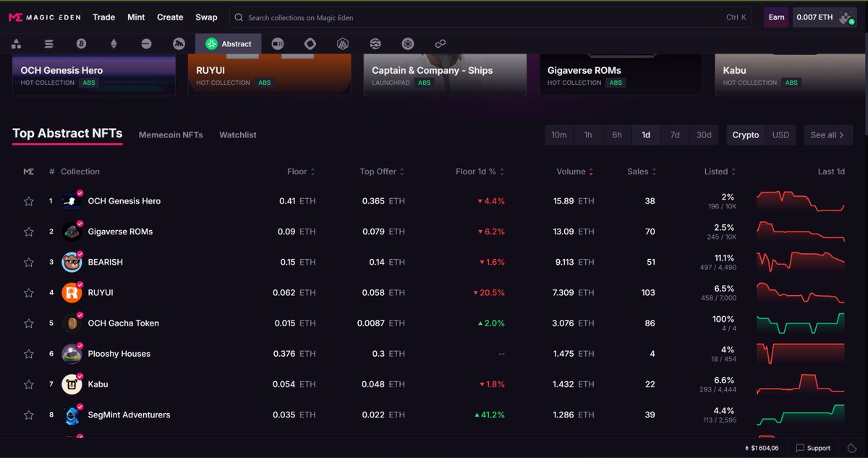Screen dimensions: 868x458
Task: Star Kabu for watchlist
Action: (x=29, y=384)
